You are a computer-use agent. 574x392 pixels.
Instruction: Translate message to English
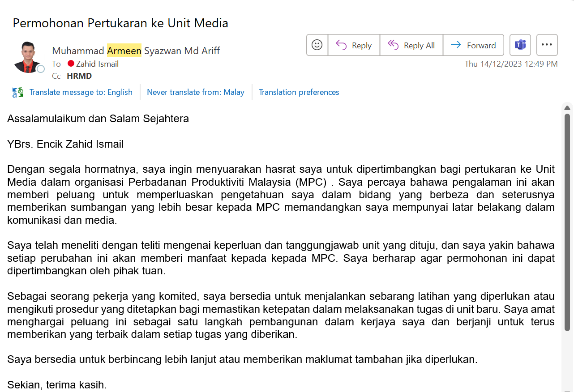(x=81, y=92)
